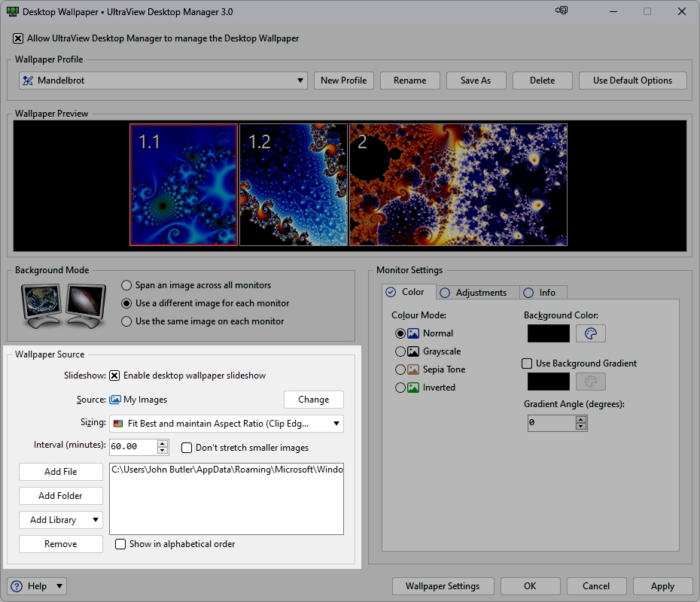
Task: Click the Wallpaper Settings button
Action: coord(443,586)
